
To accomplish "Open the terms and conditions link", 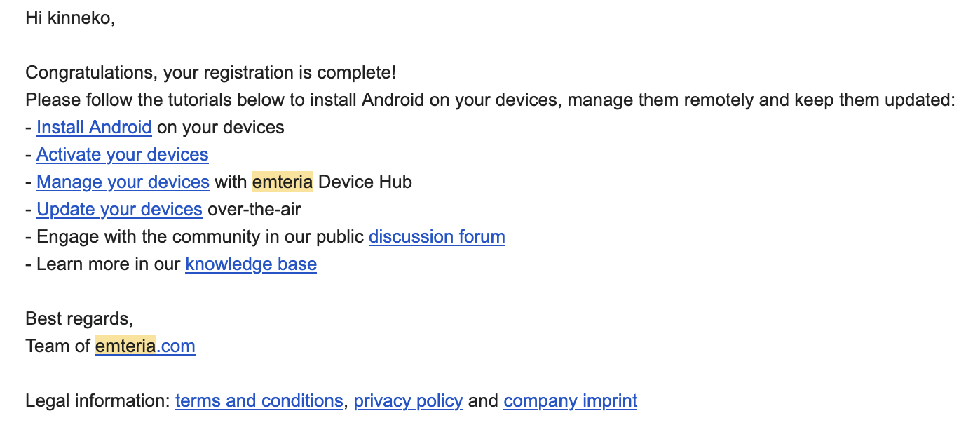I will pos(259,401).
